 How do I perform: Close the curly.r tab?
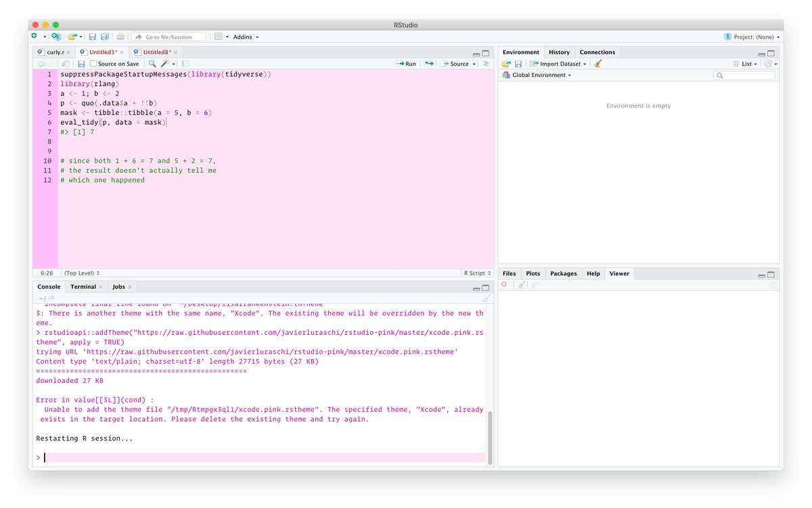tap(68, 52)
